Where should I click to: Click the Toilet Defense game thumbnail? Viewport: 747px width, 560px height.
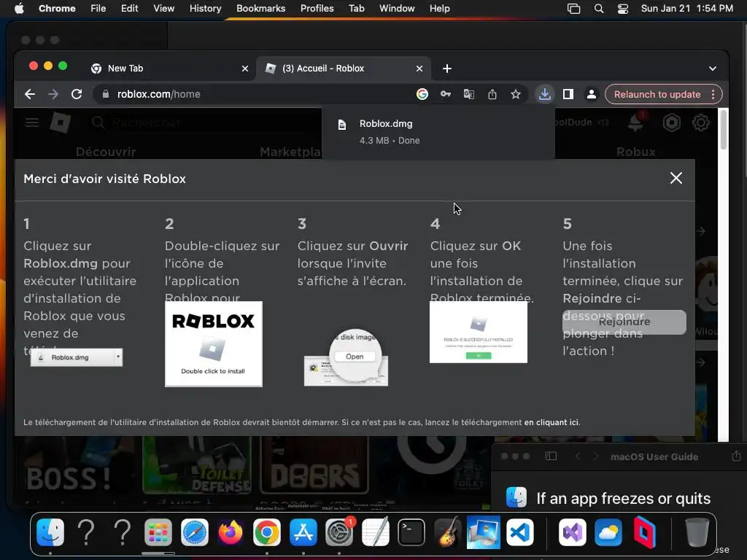click(x=197, y=464)
